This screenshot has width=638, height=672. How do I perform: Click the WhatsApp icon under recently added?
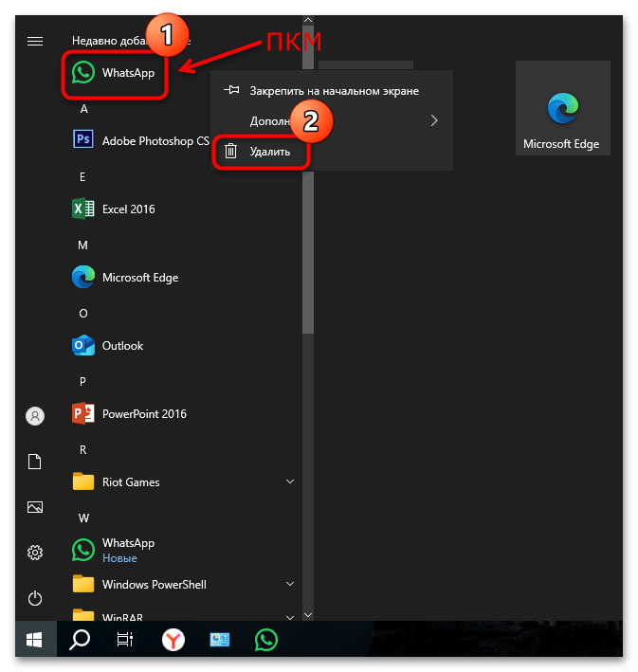pos(83,72)
